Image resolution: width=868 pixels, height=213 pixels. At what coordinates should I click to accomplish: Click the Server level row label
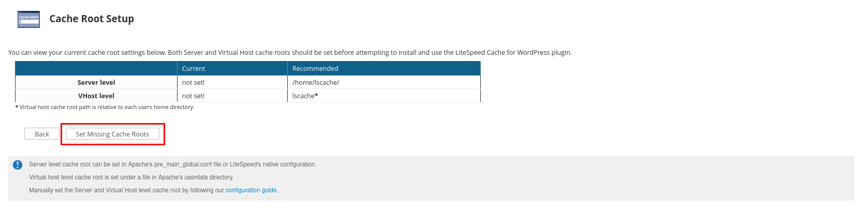96,82
